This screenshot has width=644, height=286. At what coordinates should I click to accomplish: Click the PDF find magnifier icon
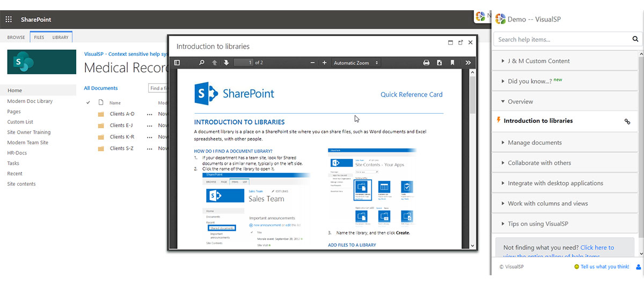(202, 63)
